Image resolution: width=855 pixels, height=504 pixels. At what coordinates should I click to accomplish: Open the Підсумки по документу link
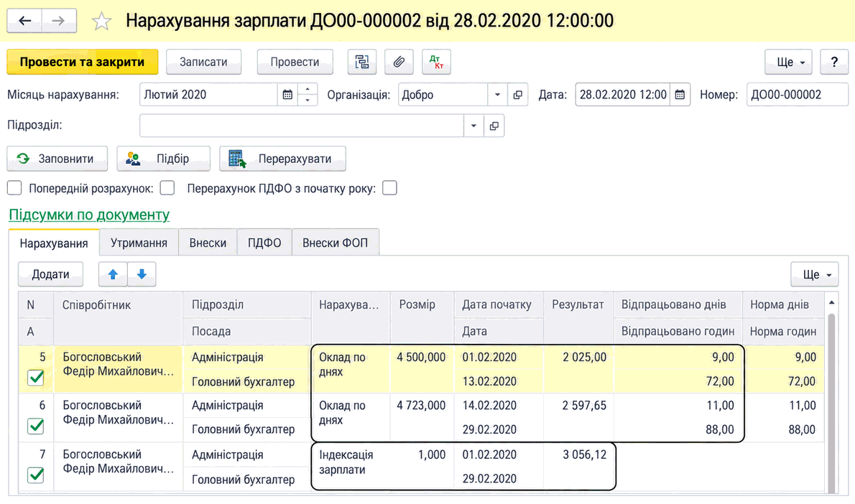[x=89, y=215]
